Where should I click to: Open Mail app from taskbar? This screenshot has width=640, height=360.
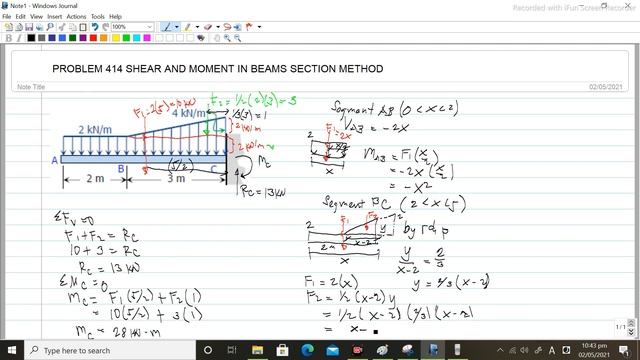coord(332,350)
